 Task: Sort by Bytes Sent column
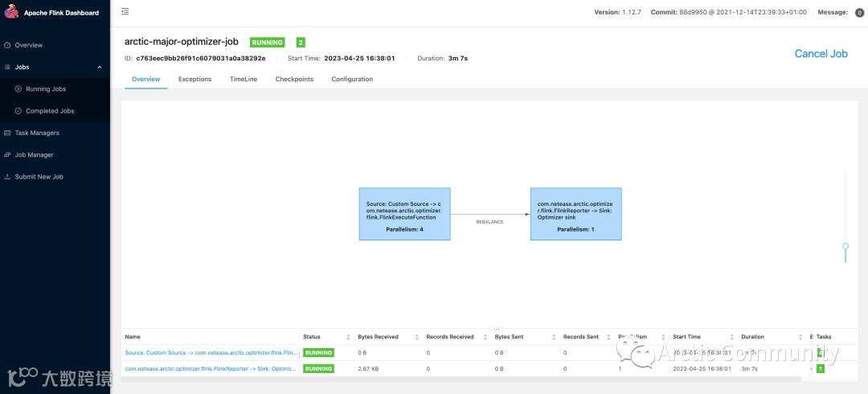pyautogui.click(x=553, y=337)
